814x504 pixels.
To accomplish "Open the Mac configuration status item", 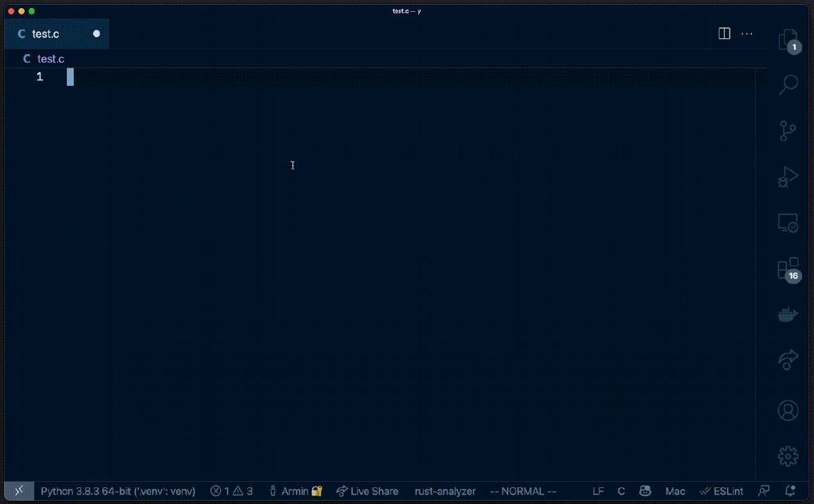I will pyautogui.click(x=675, y=491).
